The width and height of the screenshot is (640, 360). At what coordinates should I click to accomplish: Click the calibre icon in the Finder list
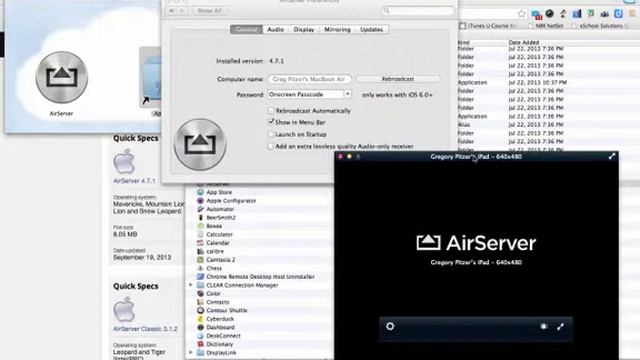click(x=200, y=251)
